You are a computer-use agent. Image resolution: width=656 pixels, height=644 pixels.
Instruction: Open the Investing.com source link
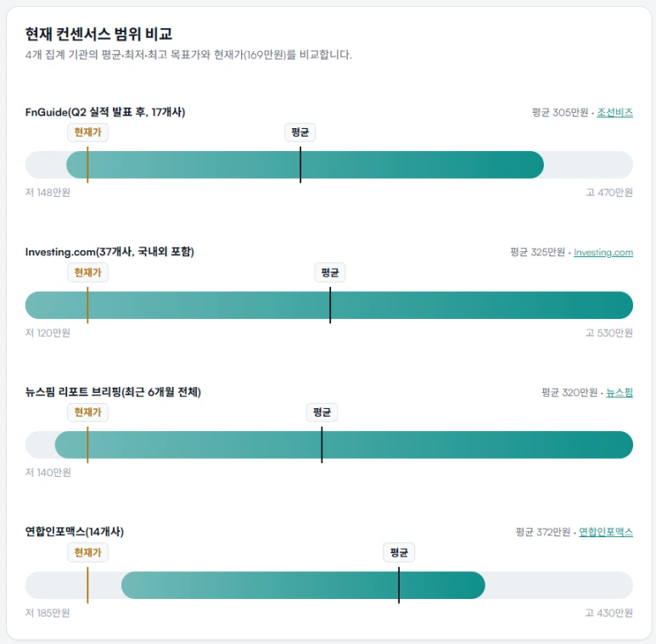point(603,253)
